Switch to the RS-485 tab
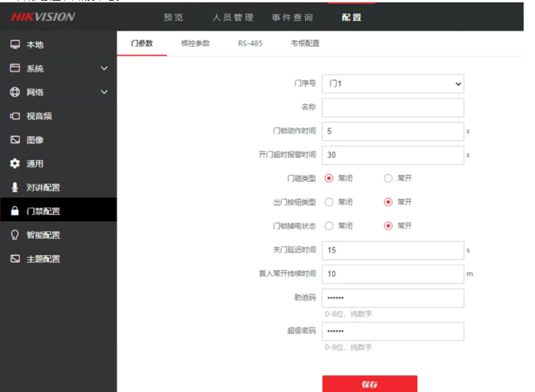 click(250, 43)
